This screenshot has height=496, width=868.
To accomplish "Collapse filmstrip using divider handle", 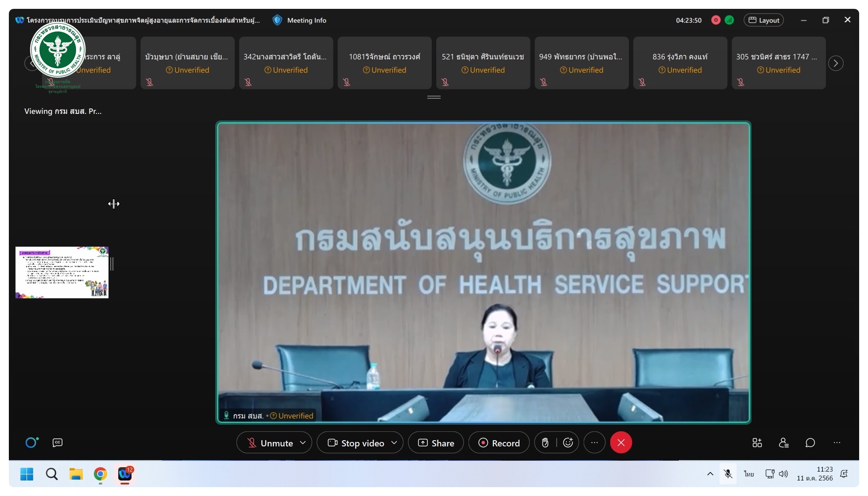I will point(434,97).
